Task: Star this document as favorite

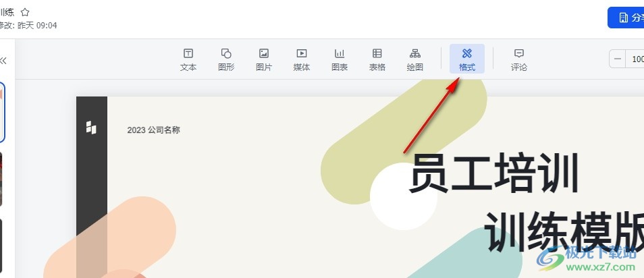Action: [x=25, y=12]
